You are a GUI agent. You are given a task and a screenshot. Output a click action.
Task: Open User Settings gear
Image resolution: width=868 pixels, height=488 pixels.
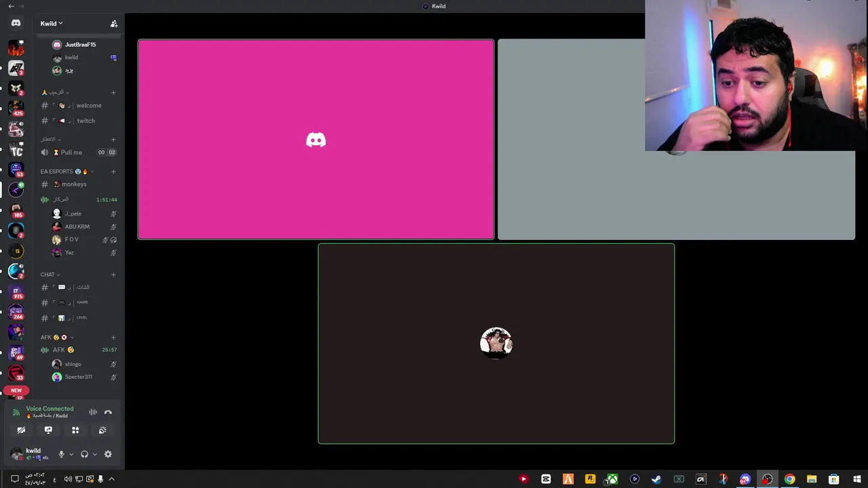click(108, 454)
